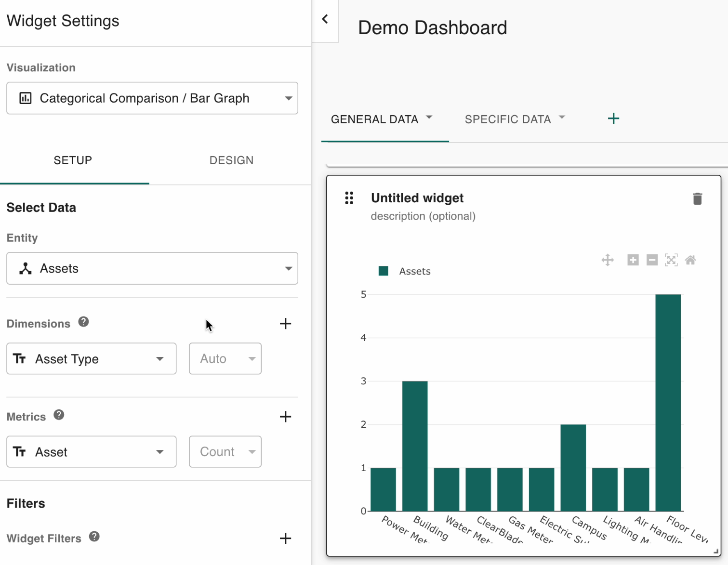Select the pan tool on the chart
The width and height of the screenshot is (728, 565).
(608, 260)
